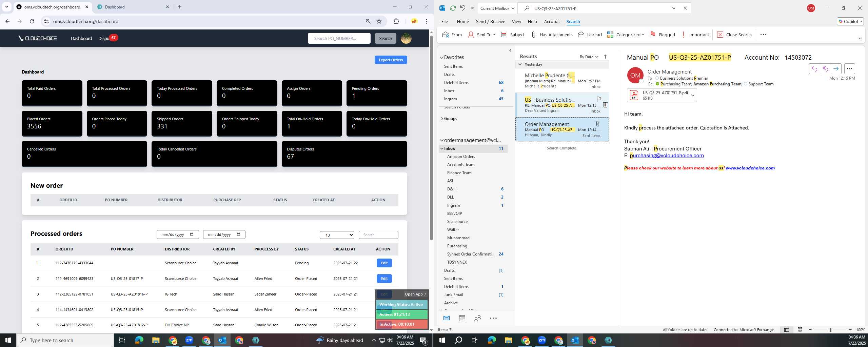The width and height of the screenshot is (868, 347).
Task: Open the Categorized filter dropdown
Action: 626,35
